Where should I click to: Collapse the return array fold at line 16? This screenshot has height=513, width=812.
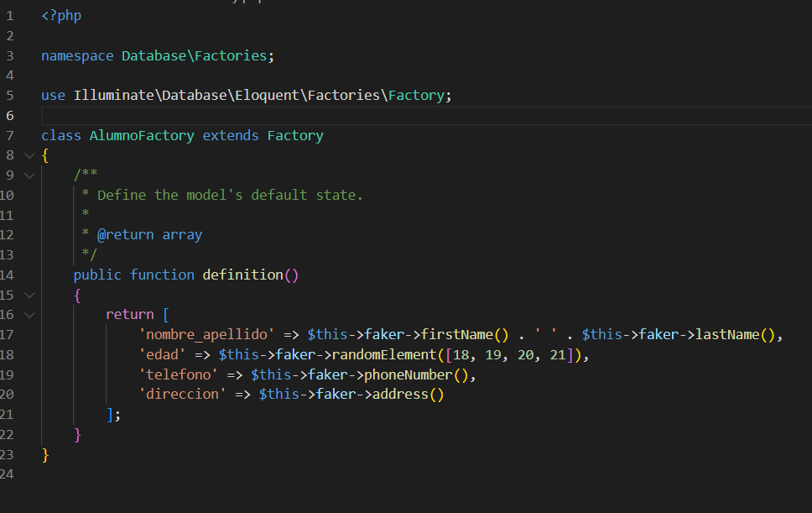click(29, 315)
